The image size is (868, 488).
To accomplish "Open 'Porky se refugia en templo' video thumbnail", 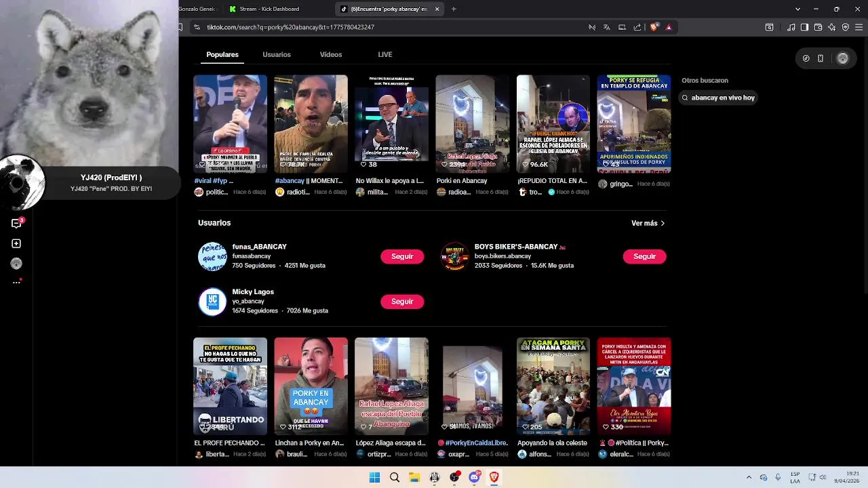I will click(634, 123).
